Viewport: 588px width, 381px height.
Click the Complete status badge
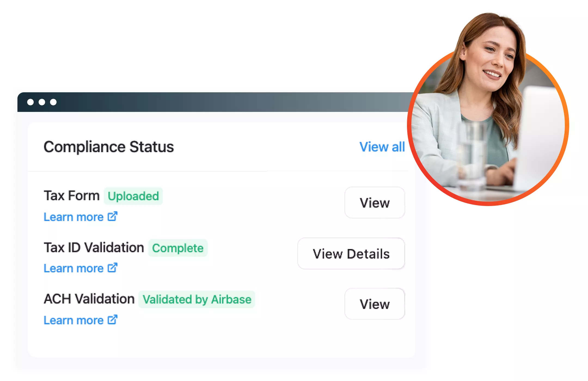(178, 248)
